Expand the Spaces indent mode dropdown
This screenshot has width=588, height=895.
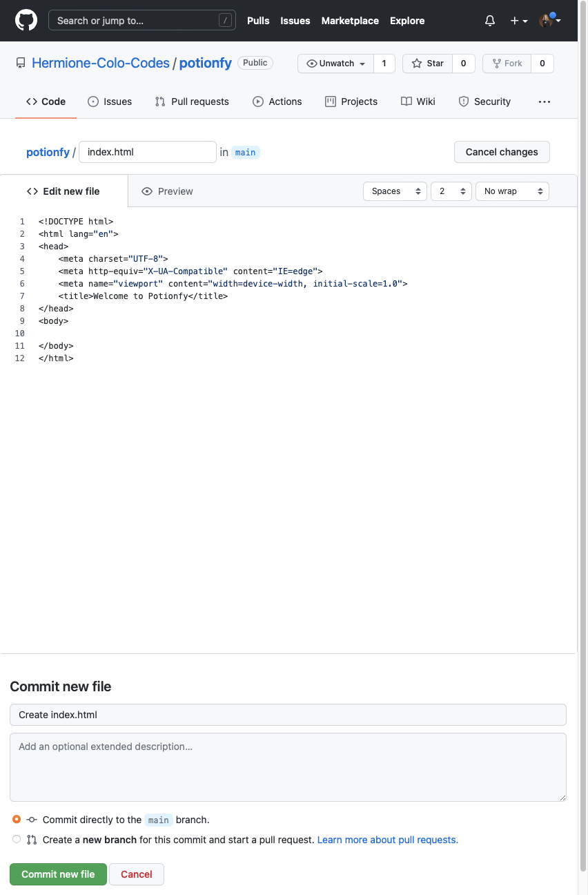(x=395, y=191)
